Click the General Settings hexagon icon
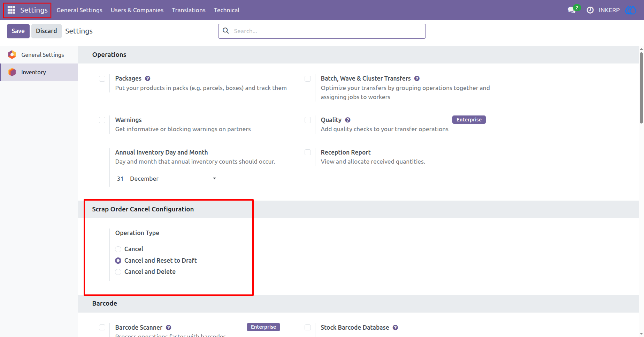Viewport: 644px width, 337px height. coord(12,55)
